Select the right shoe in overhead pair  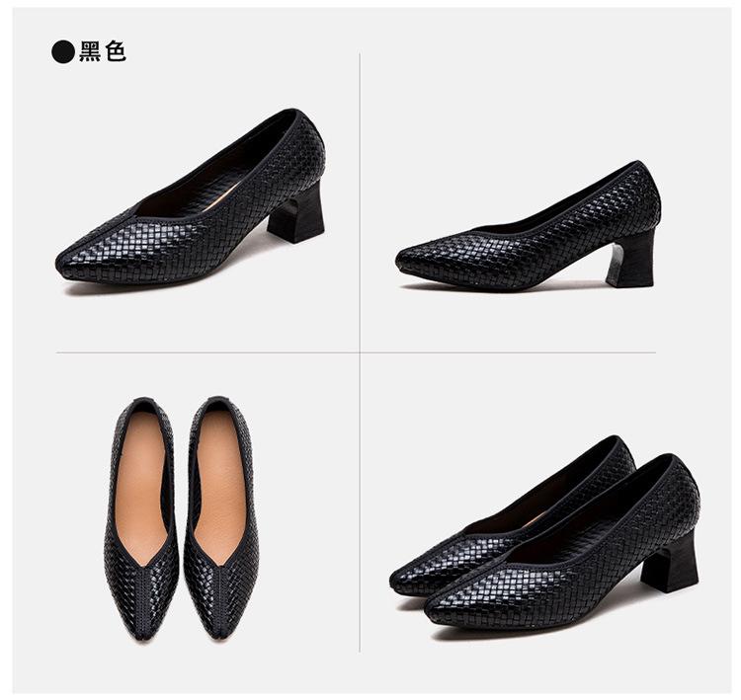[221, 516]
